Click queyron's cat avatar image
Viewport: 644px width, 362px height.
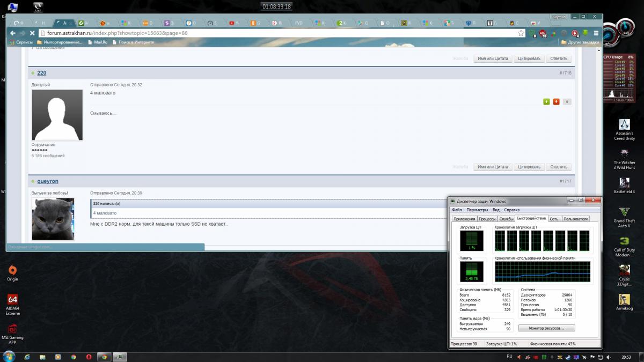[x=53, y=219]
